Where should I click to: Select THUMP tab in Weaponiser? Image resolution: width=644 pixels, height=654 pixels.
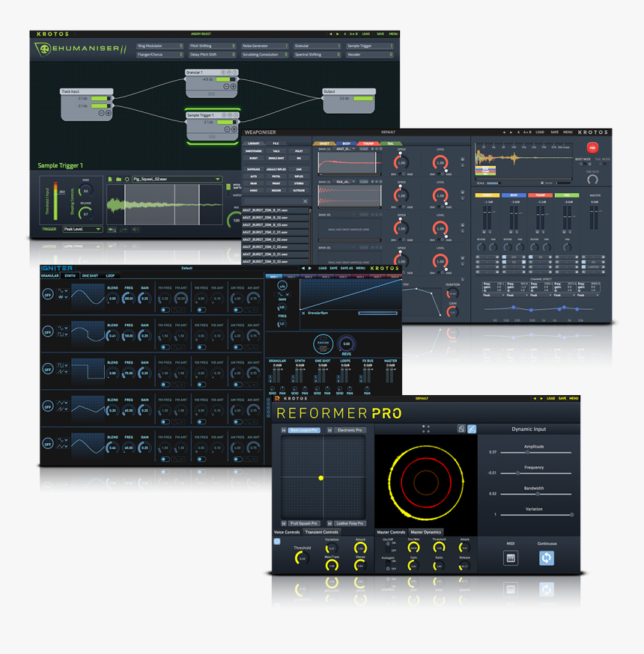[x=368, y=144]
